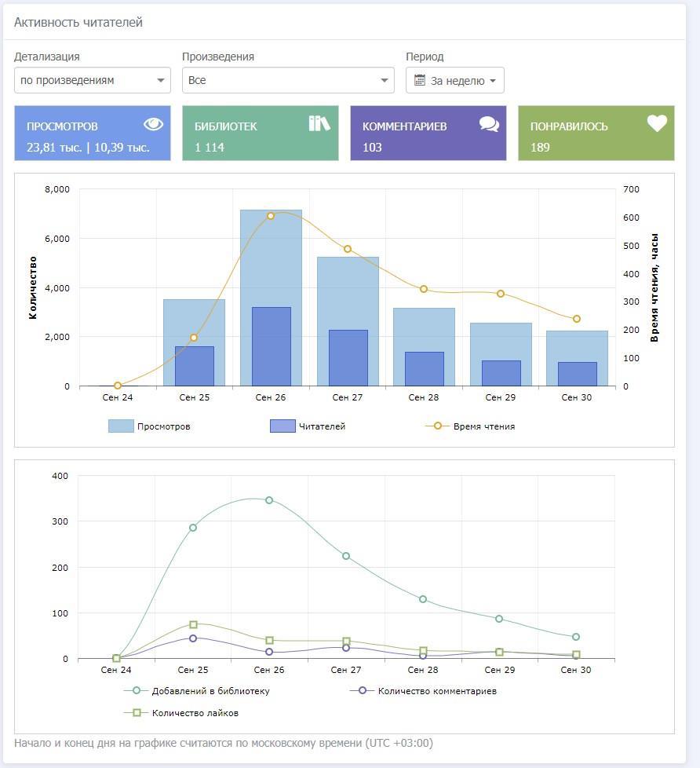
Task: Toggle Количество лайков legend item
Action: (x=181, y=713)
